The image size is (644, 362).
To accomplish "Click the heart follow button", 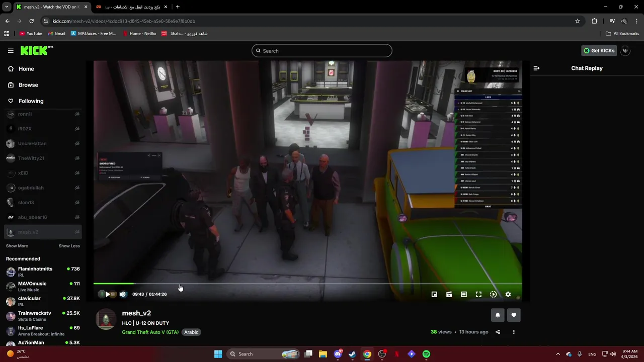I will [x=514, y=315].
